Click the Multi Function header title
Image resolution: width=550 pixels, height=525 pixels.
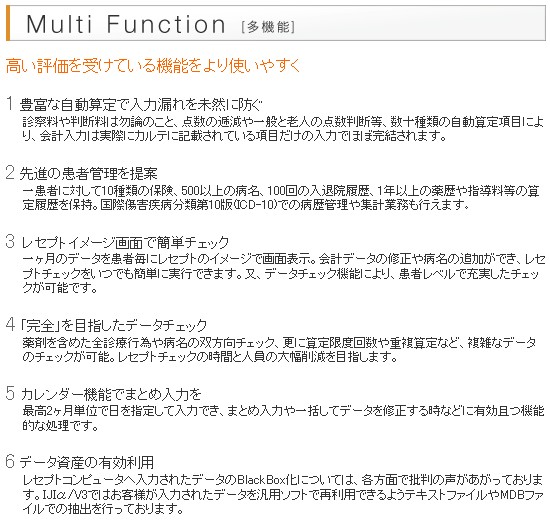pos(126,25)
